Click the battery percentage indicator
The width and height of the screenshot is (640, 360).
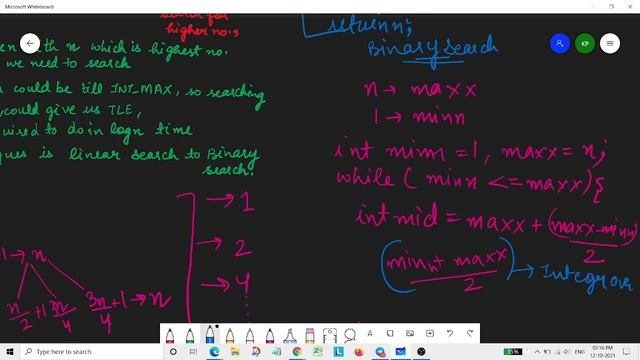pos(513,351)
